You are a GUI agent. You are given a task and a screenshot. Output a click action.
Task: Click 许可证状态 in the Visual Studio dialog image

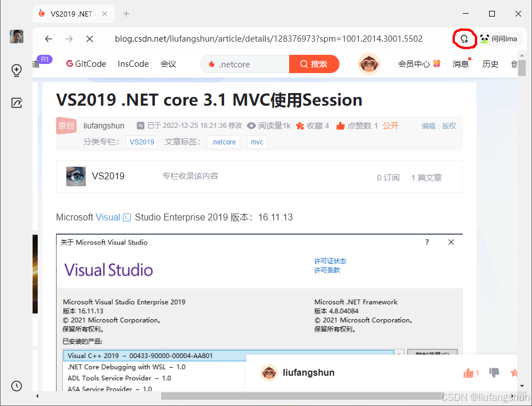pyautogui.click(x=330, y=261)
